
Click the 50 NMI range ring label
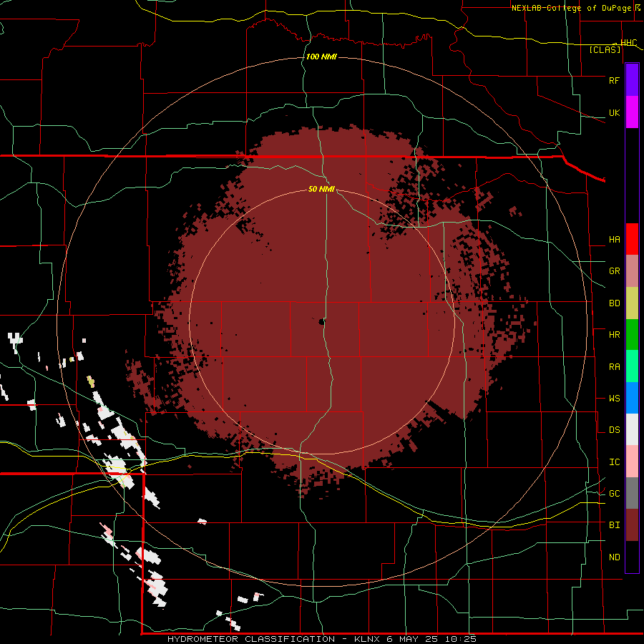(x=321, y=189)
